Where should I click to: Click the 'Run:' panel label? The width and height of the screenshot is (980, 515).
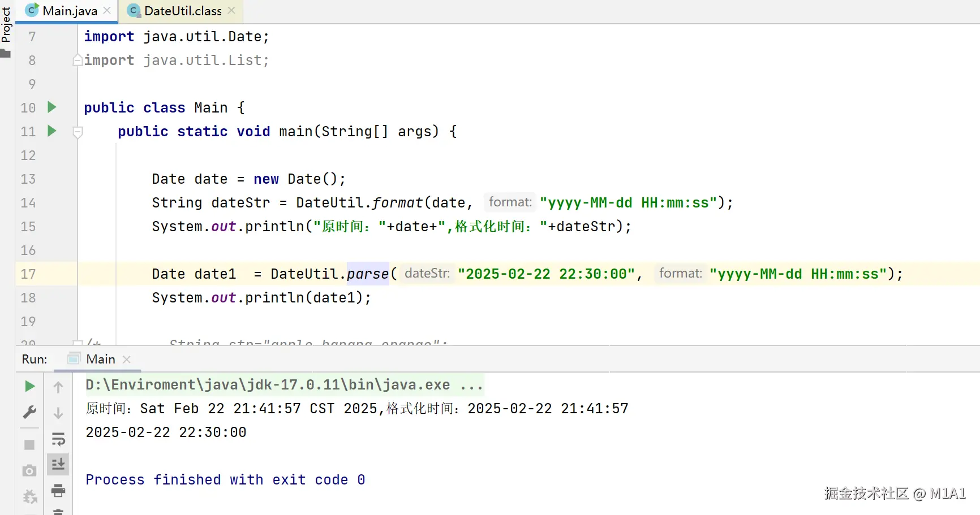(x=35, y=359)
